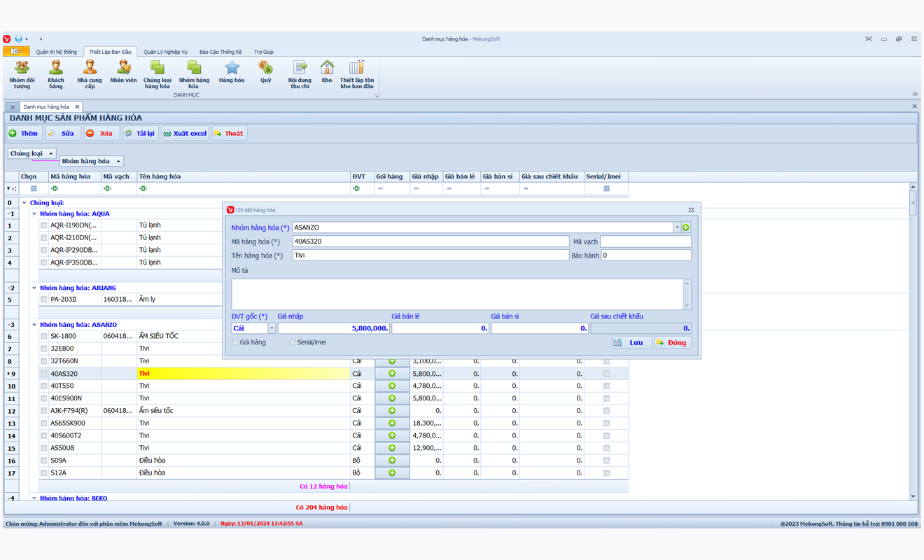This screenshot has height=560, width=924.
Task: Check the selection box for row AQR-I190DN
Action: [43, 225]
